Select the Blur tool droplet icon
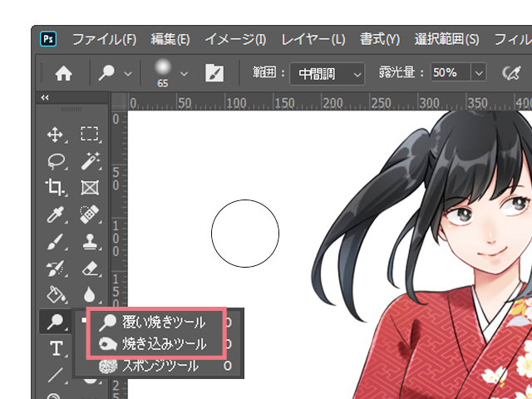The image size is (532, 399). pyautogui.click(x=89, y=295)
